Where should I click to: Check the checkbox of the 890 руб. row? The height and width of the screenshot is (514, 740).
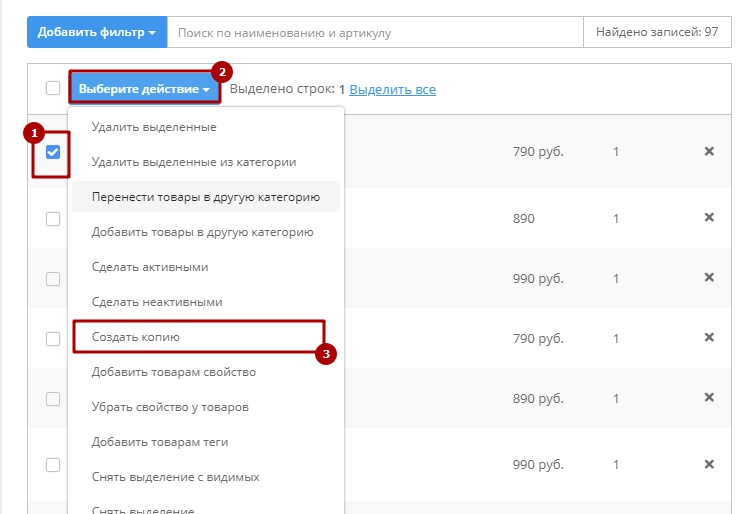point(53,399)
